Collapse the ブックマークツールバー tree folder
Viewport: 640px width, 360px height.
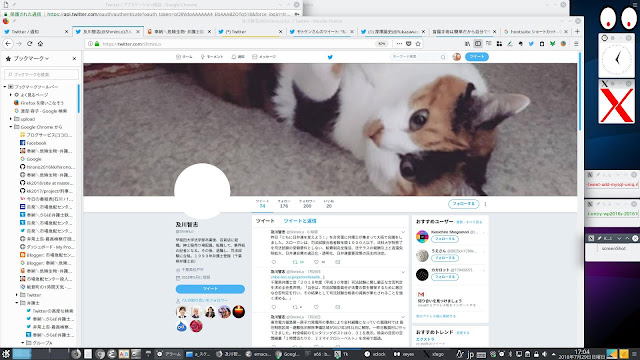5,87
